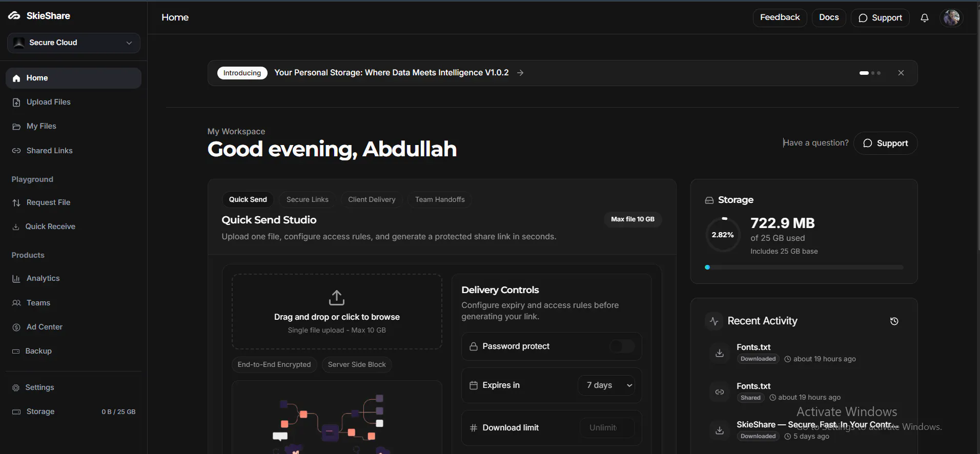This screenshot has width=980, height=454.
Task: Click the Expires in calendar icon
Action: pos(474,385)
